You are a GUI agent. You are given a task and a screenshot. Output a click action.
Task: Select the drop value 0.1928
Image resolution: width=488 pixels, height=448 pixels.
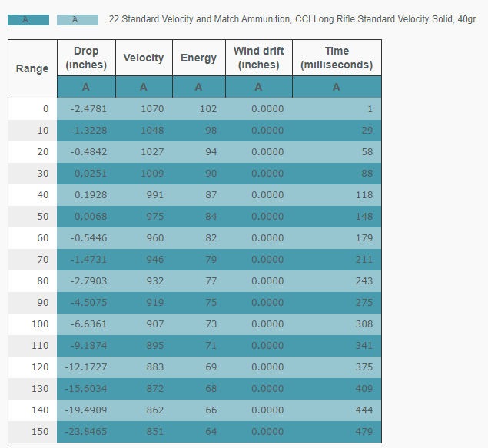pyautogui.click(x=91, y=195)
